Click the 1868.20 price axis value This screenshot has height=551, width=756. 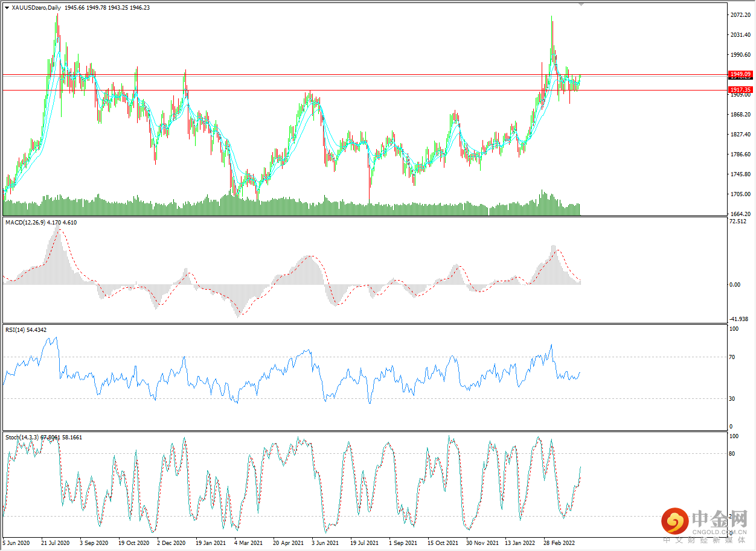pos(740,115)
